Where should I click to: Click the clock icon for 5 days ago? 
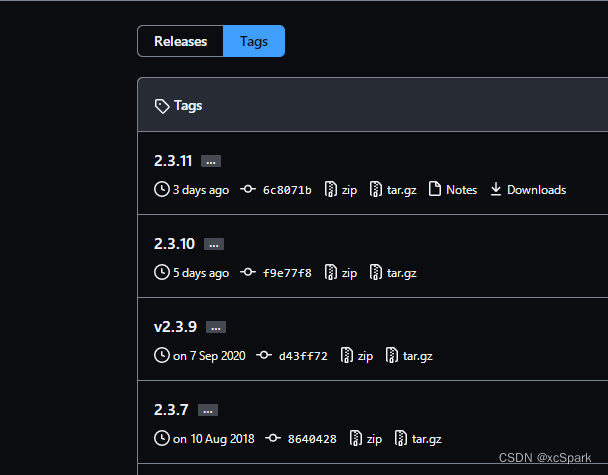click(x=162, y=272)
